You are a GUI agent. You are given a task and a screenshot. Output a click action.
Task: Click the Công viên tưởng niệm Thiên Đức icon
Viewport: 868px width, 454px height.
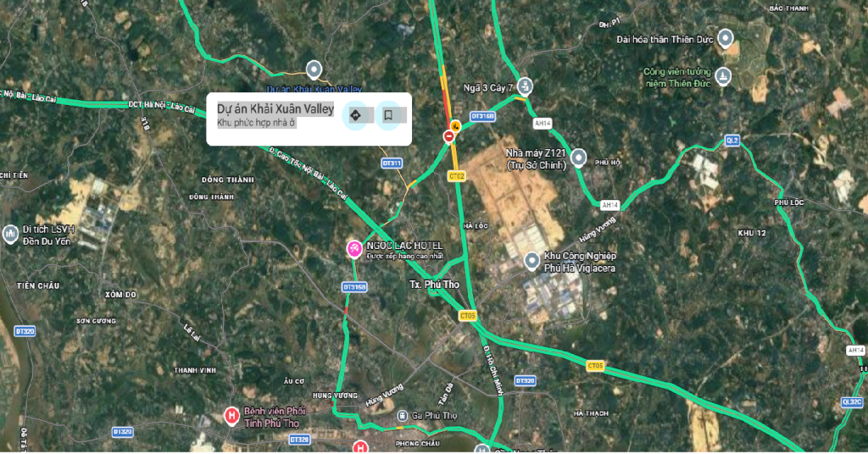point(723,76)
